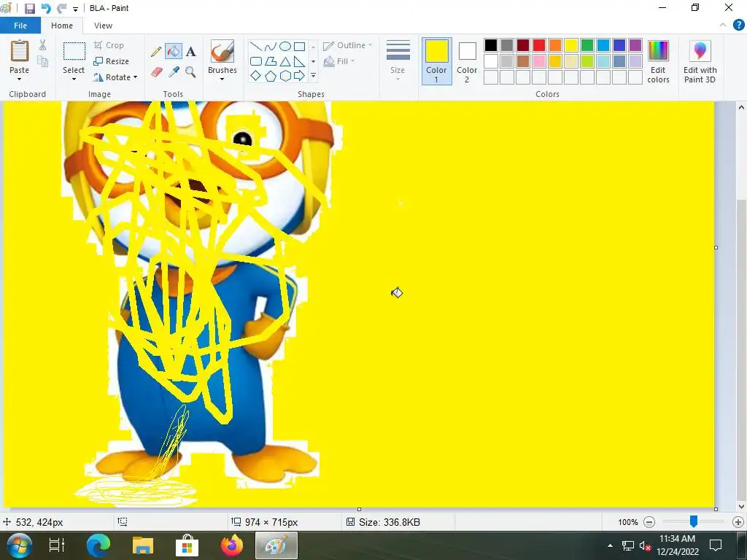Image resolution: width=747 pixels, height=560 pixels.
Task: Choose the Rectangle shape
Action: click(299, 47)
